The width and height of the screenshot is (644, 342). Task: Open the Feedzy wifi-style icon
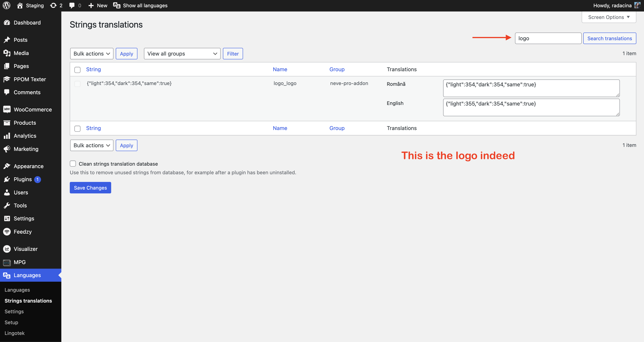point(7,231)
